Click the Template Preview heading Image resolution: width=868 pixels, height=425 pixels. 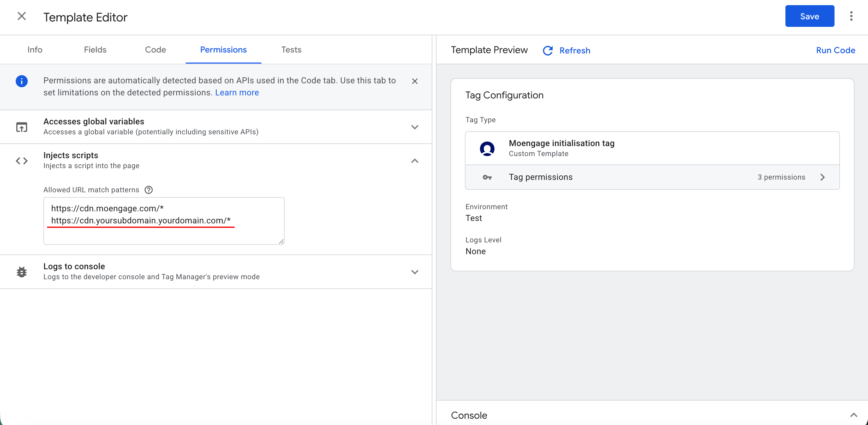click(x=489, y=50)
